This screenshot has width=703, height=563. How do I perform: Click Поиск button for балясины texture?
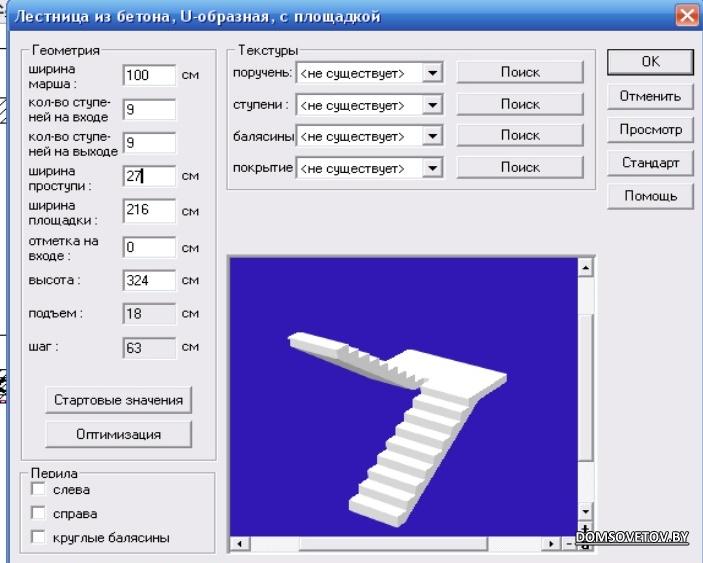(520, 135)
